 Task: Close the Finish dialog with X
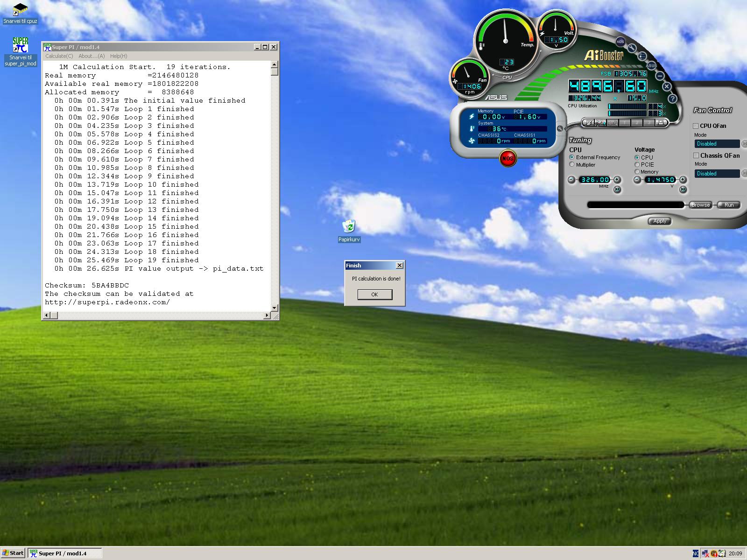[x=400, y=265]
